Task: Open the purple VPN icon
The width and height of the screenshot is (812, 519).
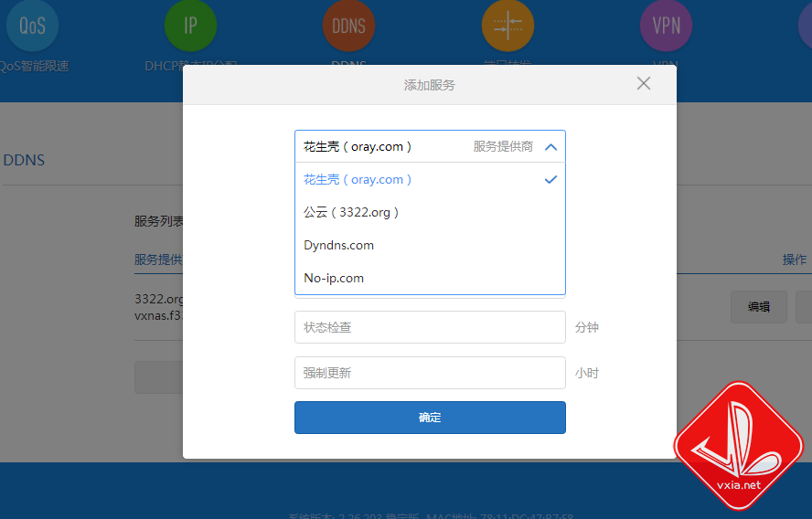Action: point(666,26)
